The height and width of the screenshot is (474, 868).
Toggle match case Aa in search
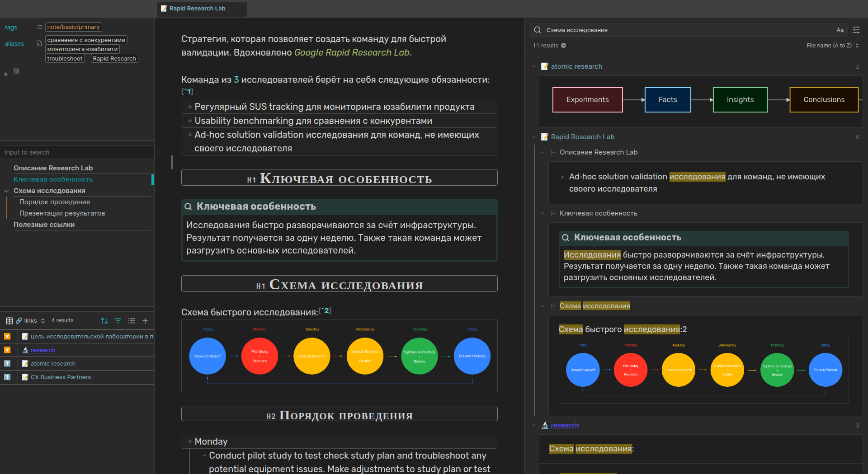click(840, 30)
